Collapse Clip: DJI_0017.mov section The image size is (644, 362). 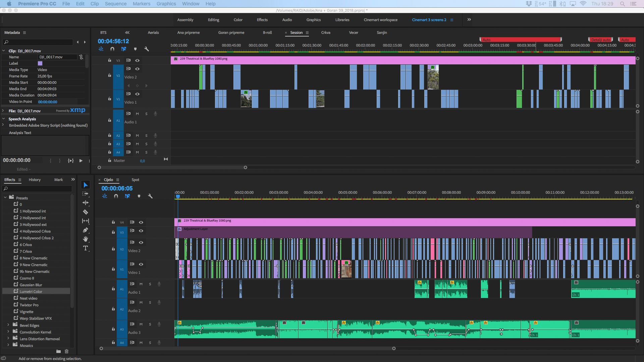3,51
